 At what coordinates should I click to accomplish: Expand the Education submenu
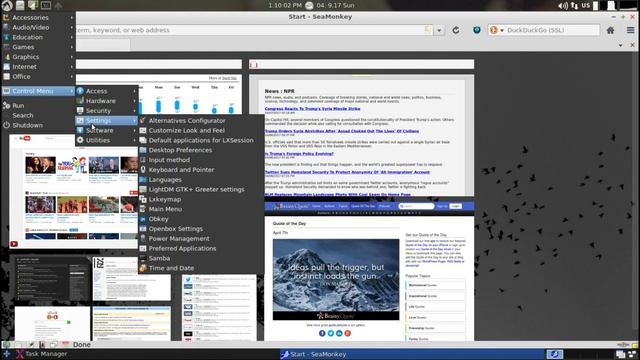click(x=38, y=37)
